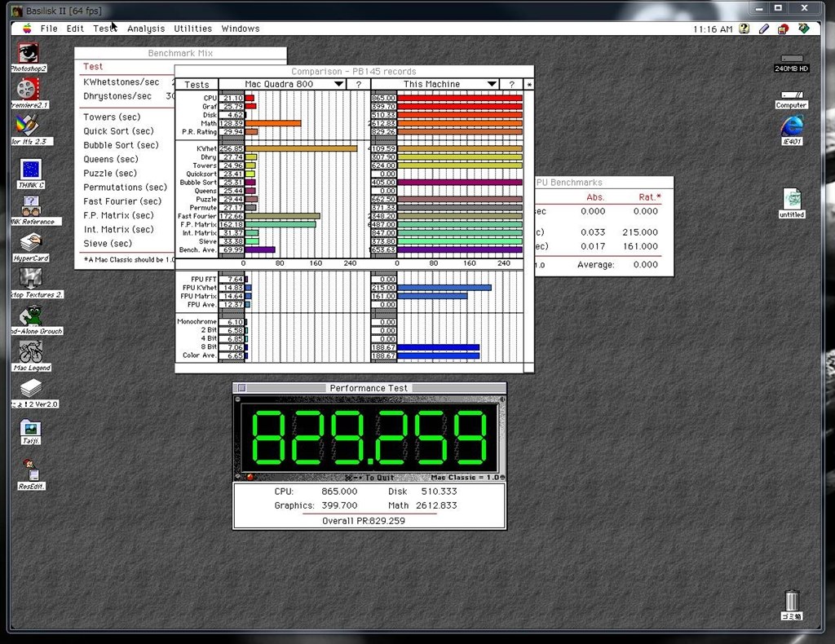Open the Apple menu

pyautogui.click(x=27, y=29)
